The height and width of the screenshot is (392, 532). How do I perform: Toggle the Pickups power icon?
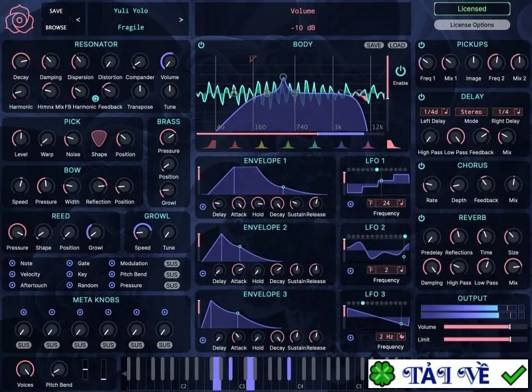click(x=422, y=45)
